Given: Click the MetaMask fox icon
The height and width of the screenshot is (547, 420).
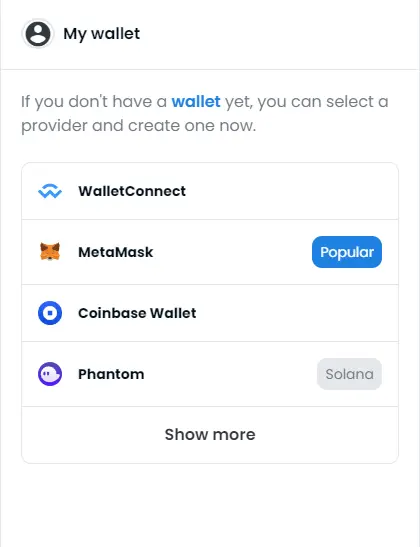Looking at the screenshot, I should 50,252.
